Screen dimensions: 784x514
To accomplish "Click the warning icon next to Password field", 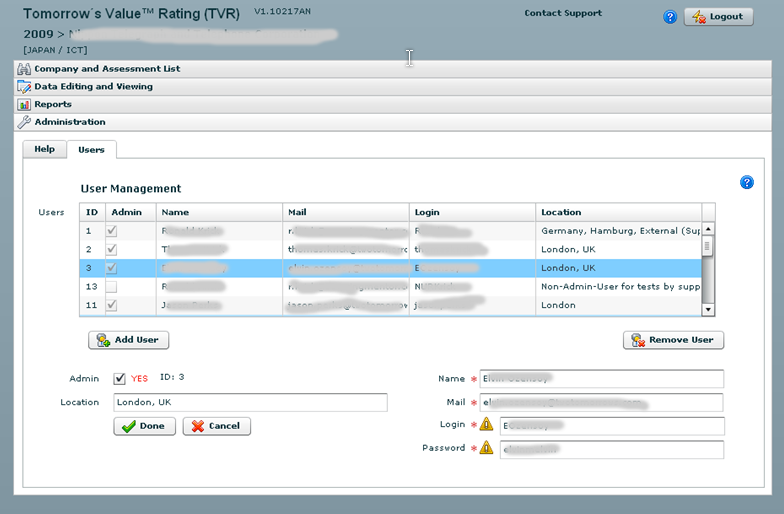I will coord(486,448).
